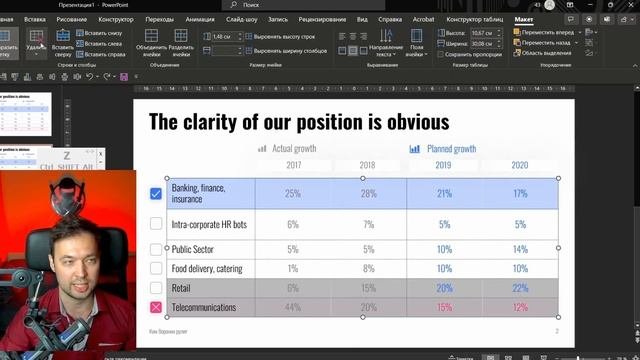Click the table Высота spinner arrows

pyautogui.click(x=499, y=33)
